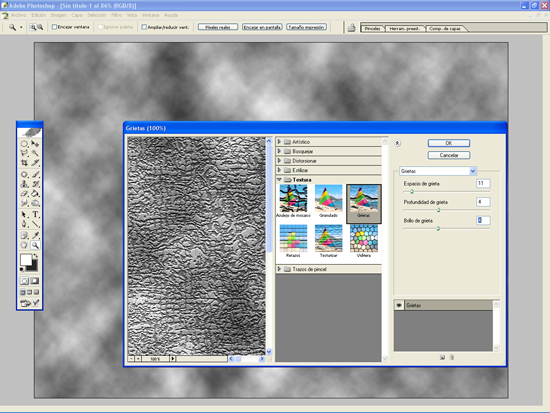Screen dimensions: 550x413
Task: Hide the Grietas effect layer eye
Action: pos(399,305)
